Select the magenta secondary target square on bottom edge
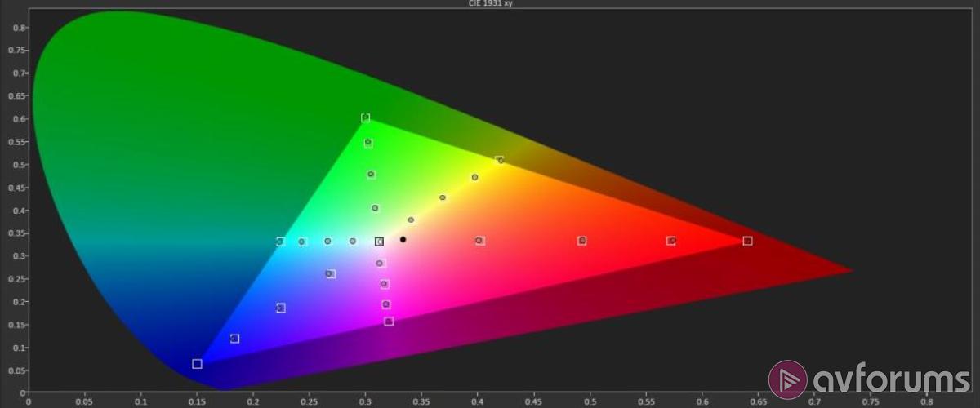 coord(389,322)
